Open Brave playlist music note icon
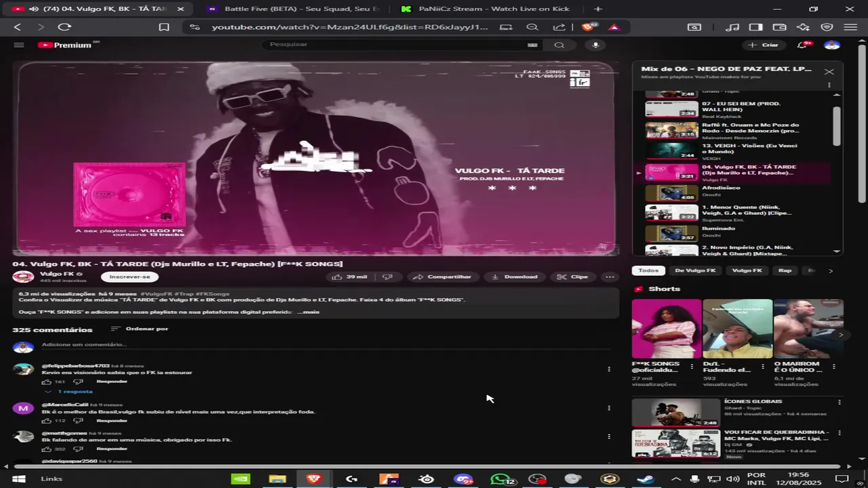Viewport: 868px width, 488px height. coord(732,27)
